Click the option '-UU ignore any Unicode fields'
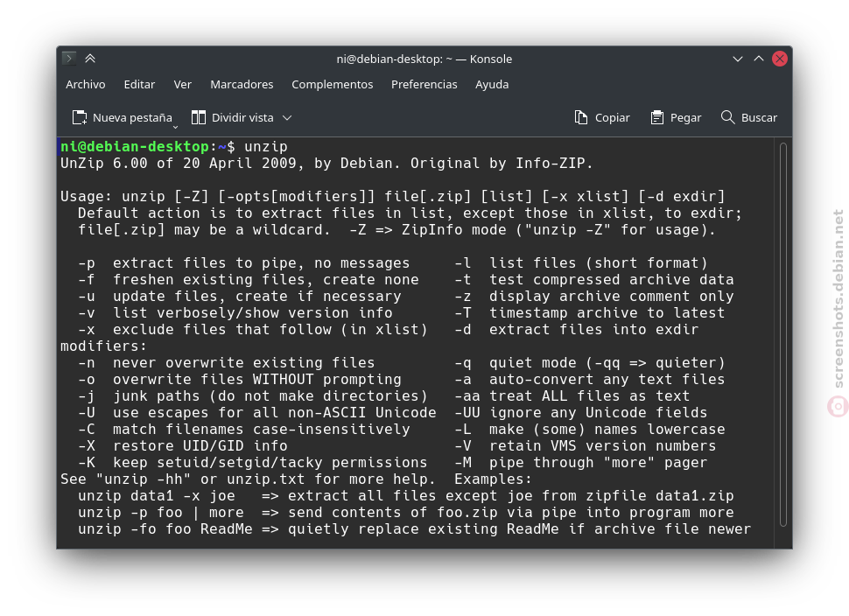849x616 pixels. [581, 413]
